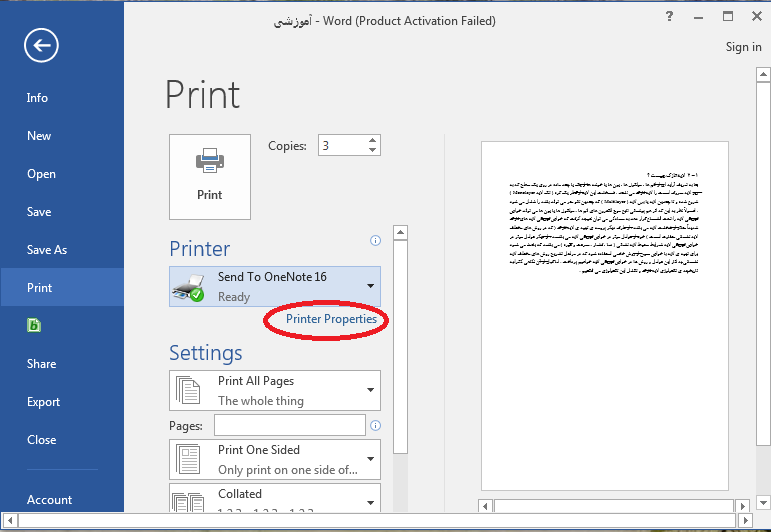The width and height of the screenshot is (771, 532).
Task: Click preview horizontal scroll left arrow
Action: coord(485,506)
